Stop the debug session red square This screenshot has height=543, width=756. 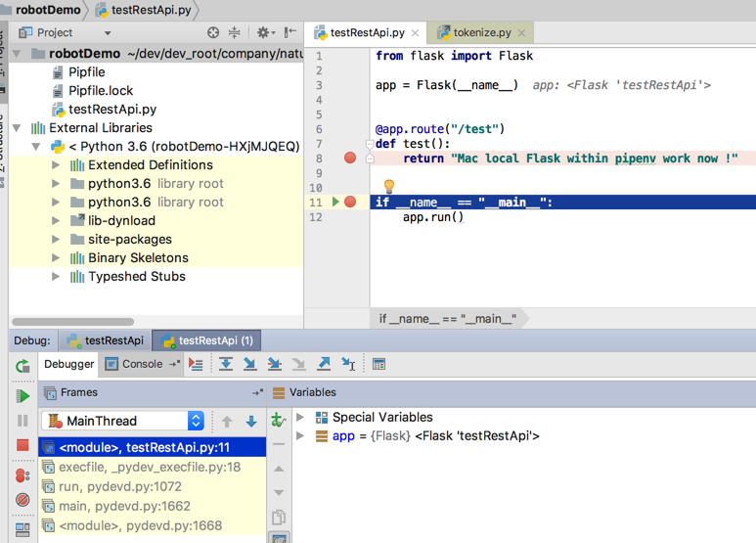click(22, 446)
